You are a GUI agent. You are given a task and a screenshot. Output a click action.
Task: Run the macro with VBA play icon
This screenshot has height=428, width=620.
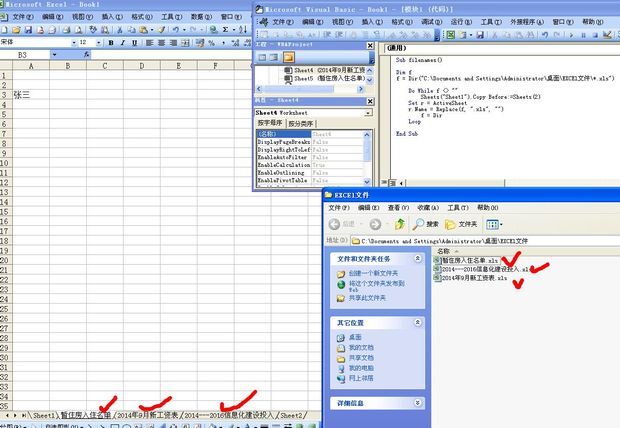pyautogui.click(x=571, y=35)
